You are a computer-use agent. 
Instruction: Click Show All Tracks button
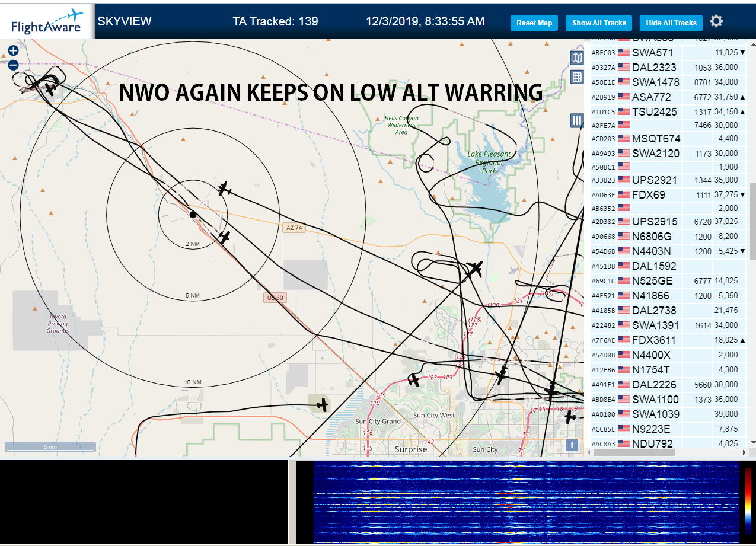coord(599,23)
